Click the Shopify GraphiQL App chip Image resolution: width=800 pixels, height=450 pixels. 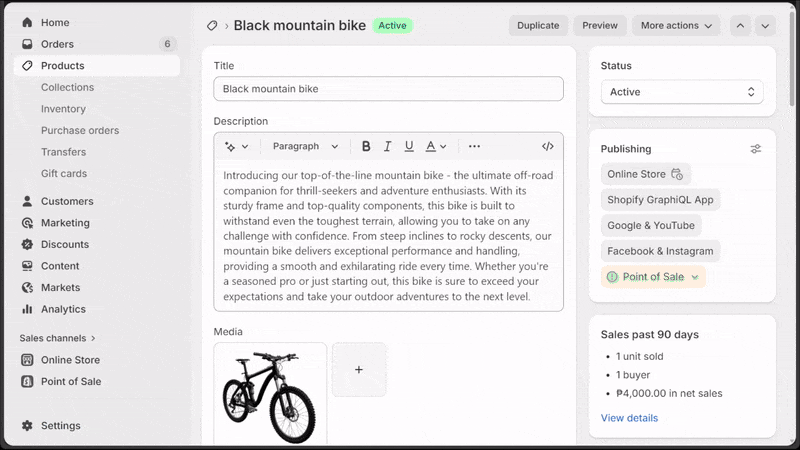pyautogui.click(x=660, y=200)
